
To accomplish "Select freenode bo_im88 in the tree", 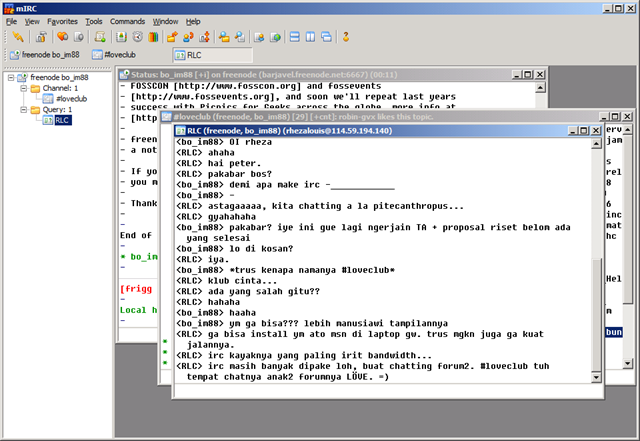I will (59, 77).
